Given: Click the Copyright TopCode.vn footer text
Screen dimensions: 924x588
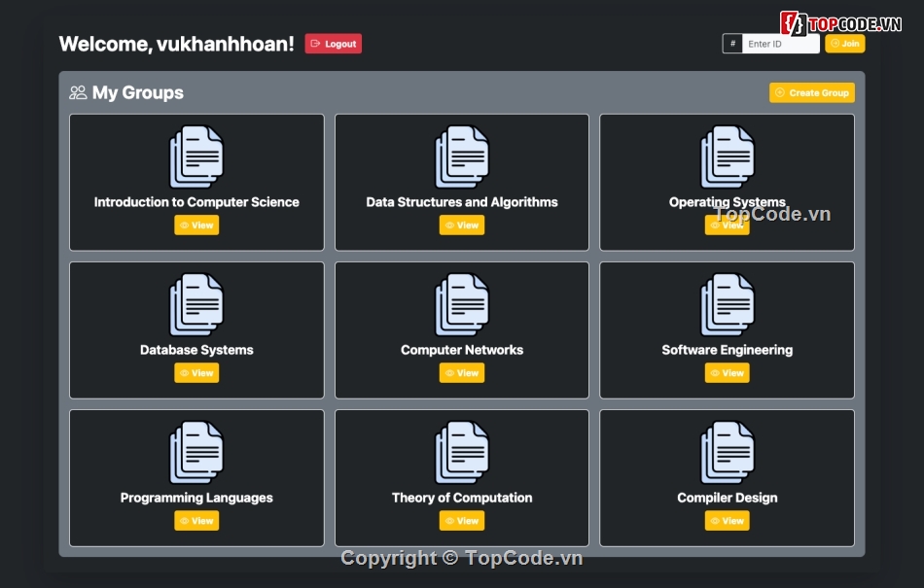Looking at the screenshot, I should (462, 558).
